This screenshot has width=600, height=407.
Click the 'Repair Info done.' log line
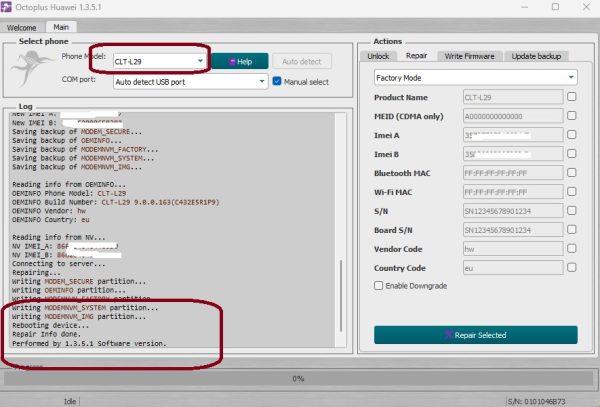(x=46, y=334)
